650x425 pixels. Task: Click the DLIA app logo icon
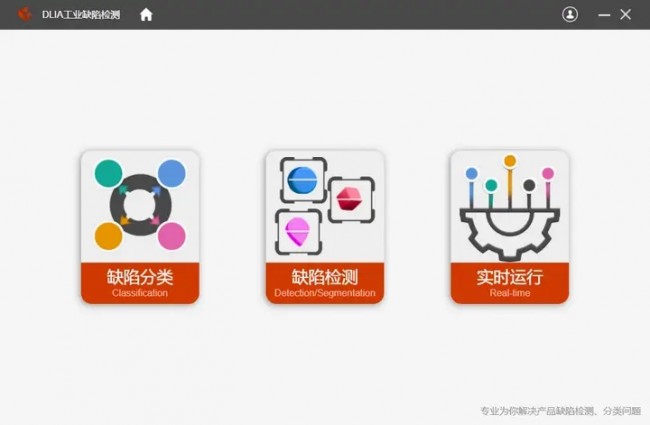[x=24, y=15]
